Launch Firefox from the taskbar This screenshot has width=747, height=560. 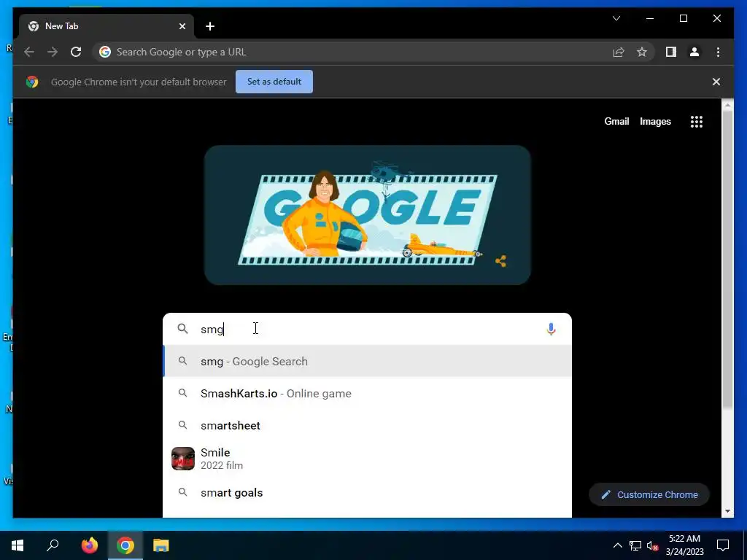click(89, 545)
